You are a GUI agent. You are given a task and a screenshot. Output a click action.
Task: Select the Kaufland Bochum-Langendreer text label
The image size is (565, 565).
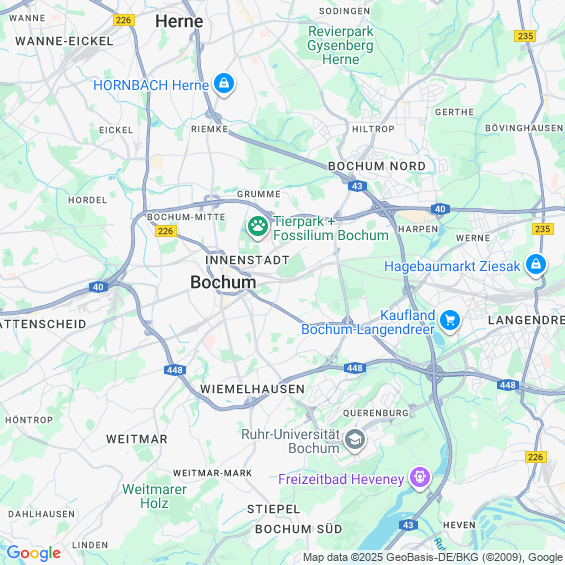click(368, 322)
